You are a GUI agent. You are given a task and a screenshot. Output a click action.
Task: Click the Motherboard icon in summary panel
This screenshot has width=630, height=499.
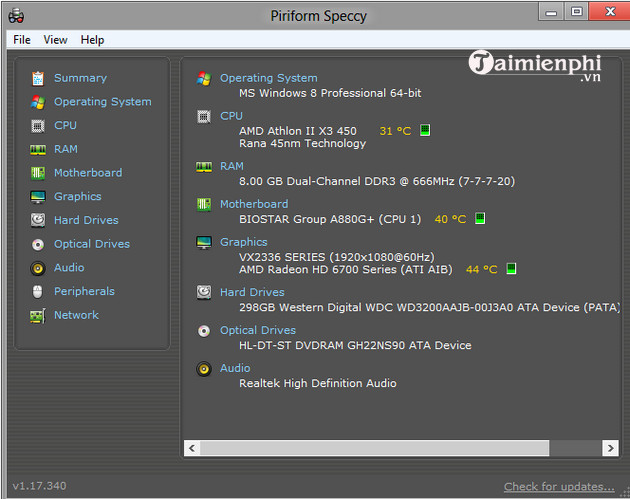[204, 205]
